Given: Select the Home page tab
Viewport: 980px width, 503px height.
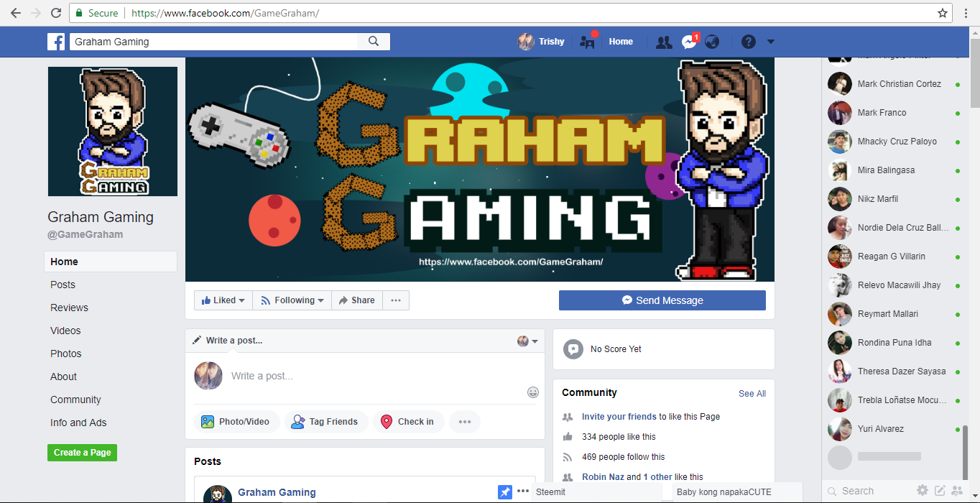Looking at the screenshot, I should point(111,262).
